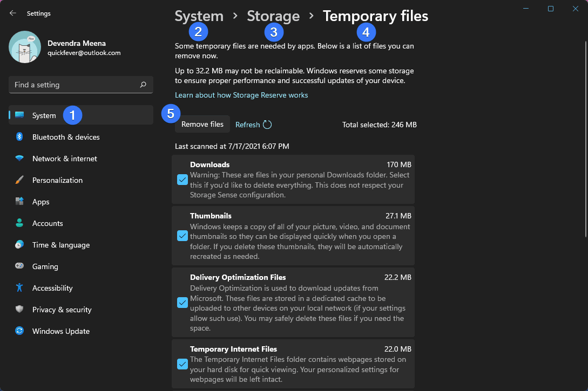This screenshot has height=391, width=588.
Task: Click the Personalization brush icon
Action: tap(18, 180)
